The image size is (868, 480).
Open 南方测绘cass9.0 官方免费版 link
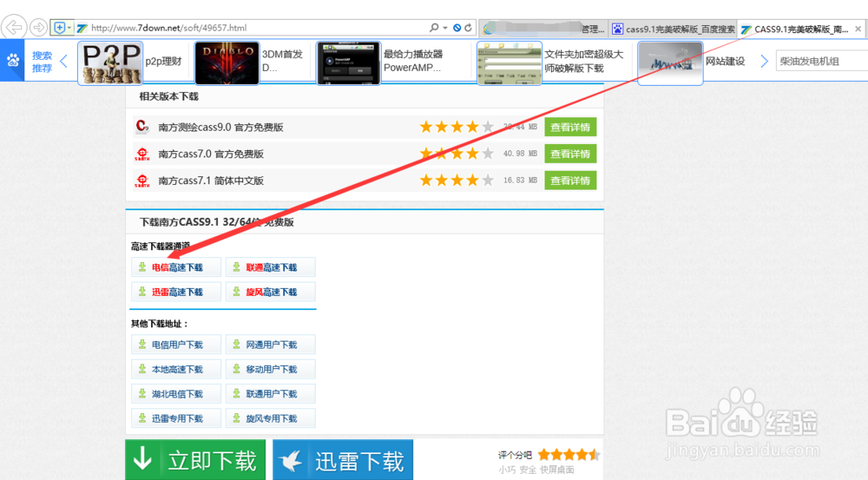(220, 128)
